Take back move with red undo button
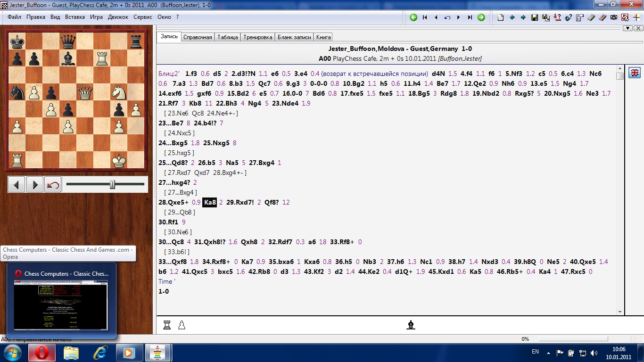Viewport: 644px width, 362px height. pos(53,184)
